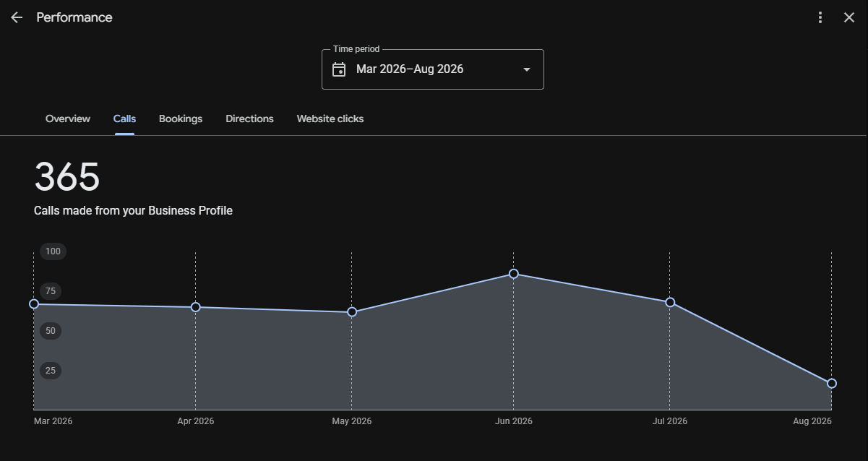The image size is (868, 461).
Task: Expand the Time period dropdown arrow
Action: coord(527,69)
